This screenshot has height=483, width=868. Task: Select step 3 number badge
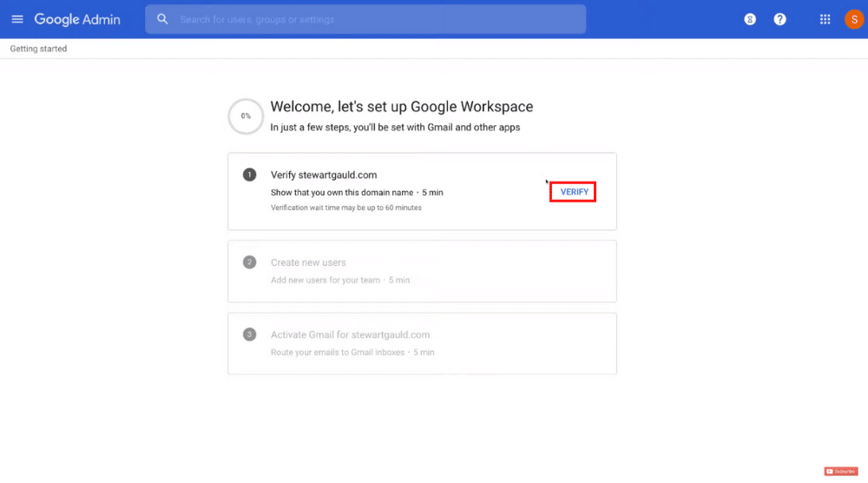250,334
